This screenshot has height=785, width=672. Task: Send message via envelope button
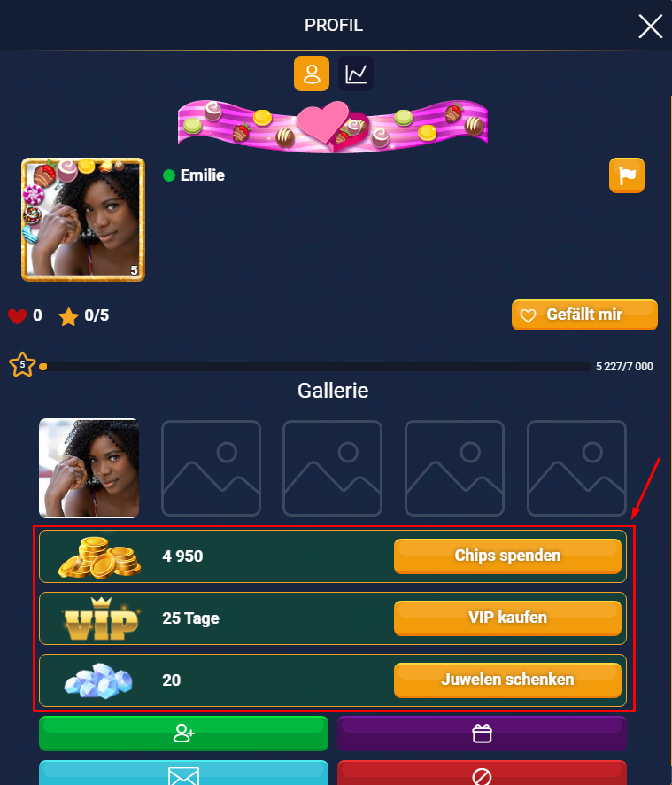click(183, 773)
